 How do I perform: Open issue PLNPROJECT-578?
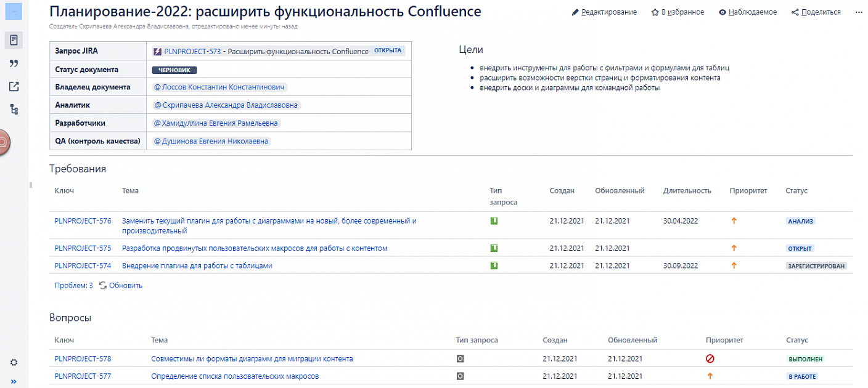[83, 358]
